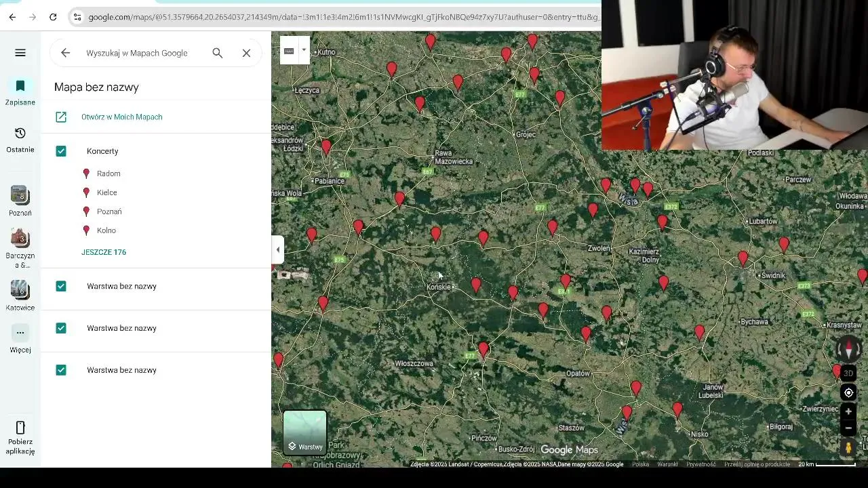Image resolution: width=868 pixels, height=488 pixels.
Task: Switch to 3D view
Action: tap(848, 373)
